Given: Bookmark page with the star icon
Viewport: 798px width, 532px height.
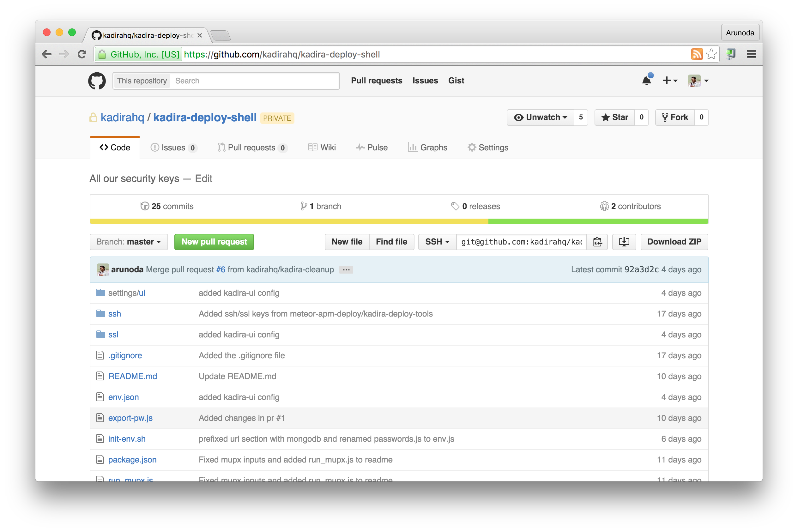Looking at the screenshot, I should 711,54.
